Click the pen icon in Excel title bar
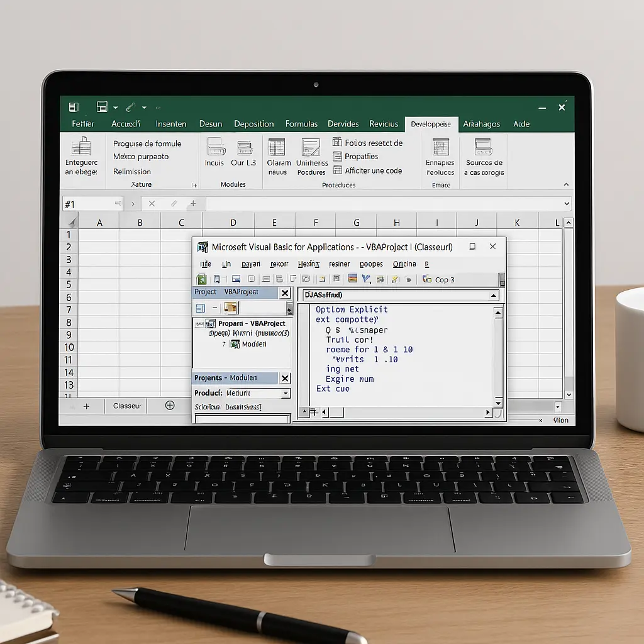This screenshot has width=644, height=644. (x=131, y=107)
